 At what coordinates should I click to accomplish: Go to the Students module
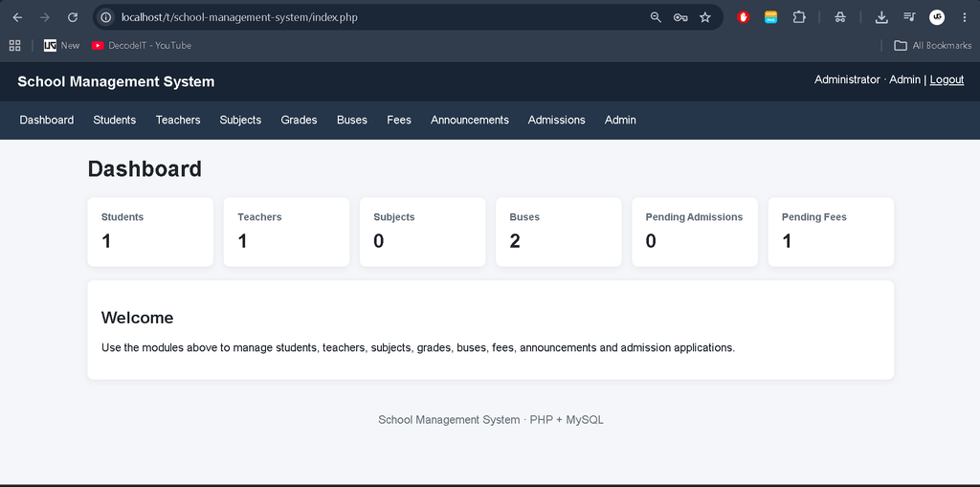115,120
